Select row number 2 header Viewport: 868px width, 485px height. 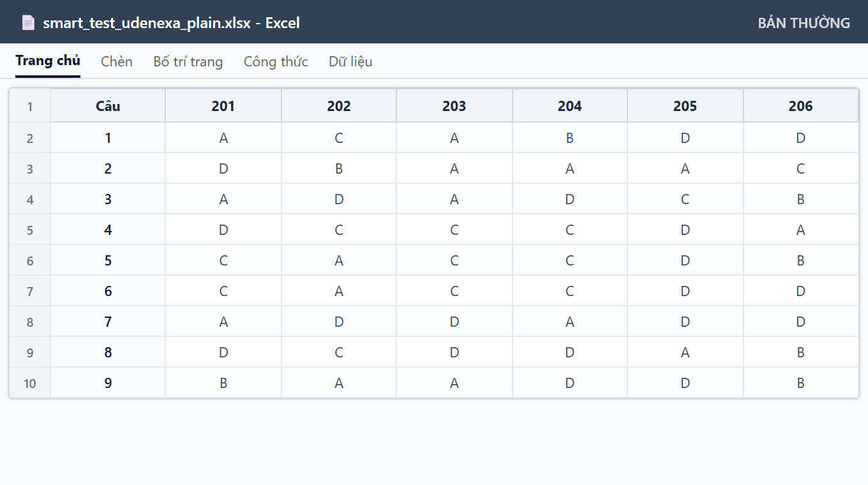click(x=30, y=138)
